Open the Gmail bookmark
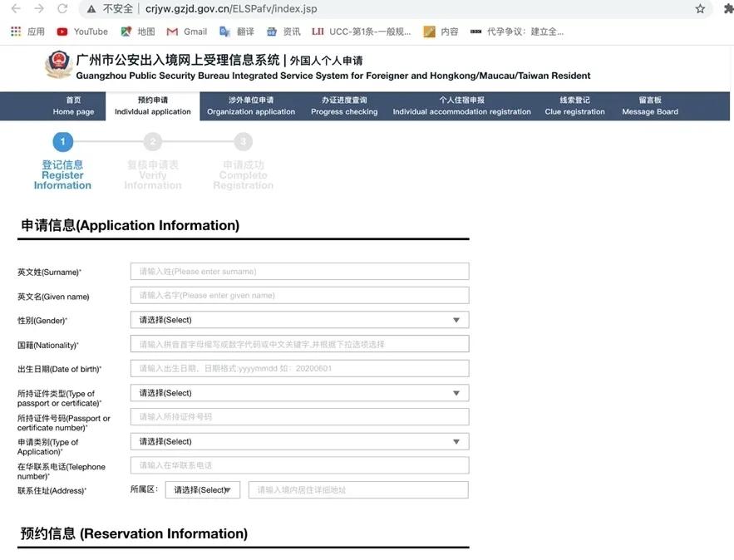Image resolution: width=734 pixels, height=560 pixels. point(187,32)
